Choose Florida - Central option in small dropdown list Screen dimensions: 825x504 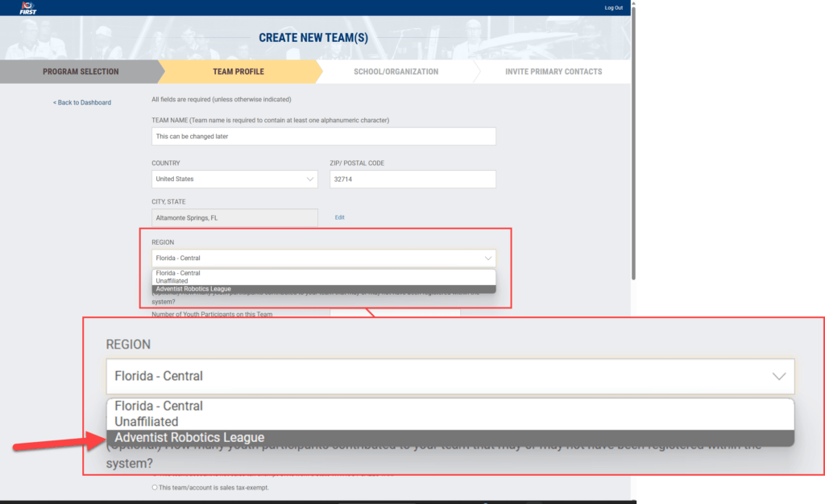click(324, 273)
